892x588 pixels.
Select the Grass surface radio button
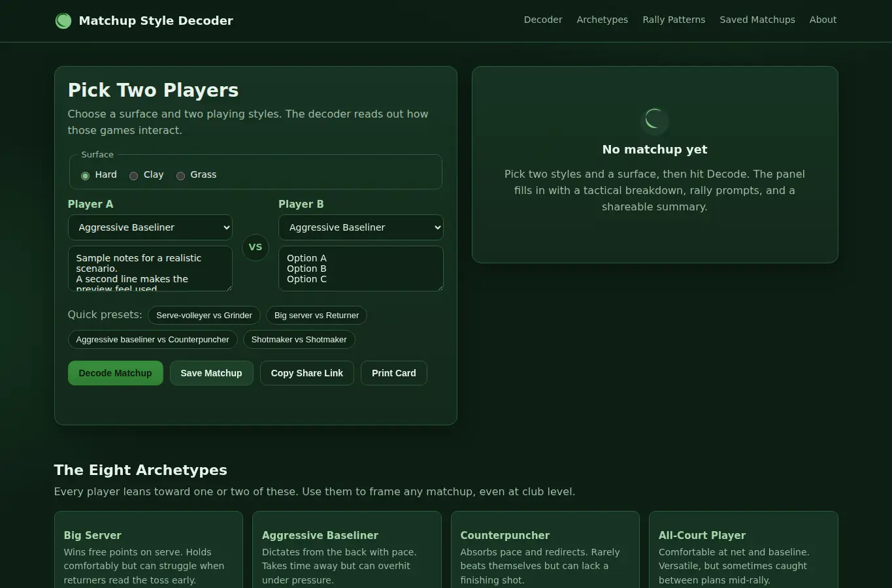tap(180, 175)
